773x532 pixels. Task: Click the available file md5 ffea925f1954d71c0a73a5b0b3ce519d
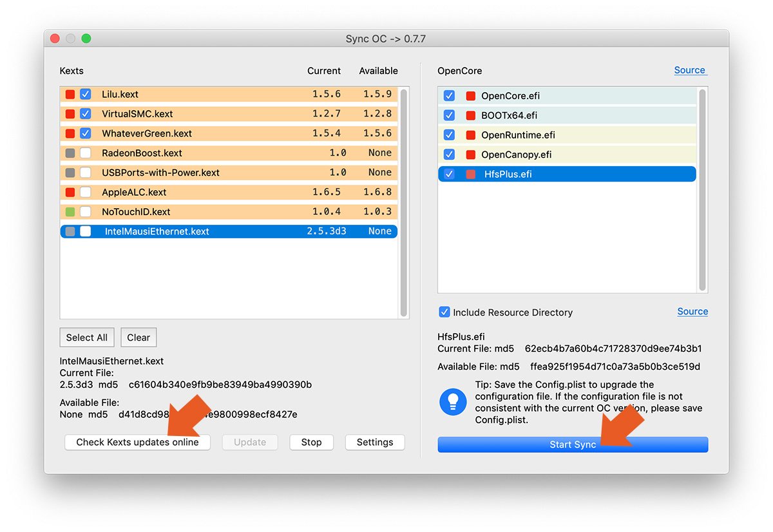pos(615,366)
